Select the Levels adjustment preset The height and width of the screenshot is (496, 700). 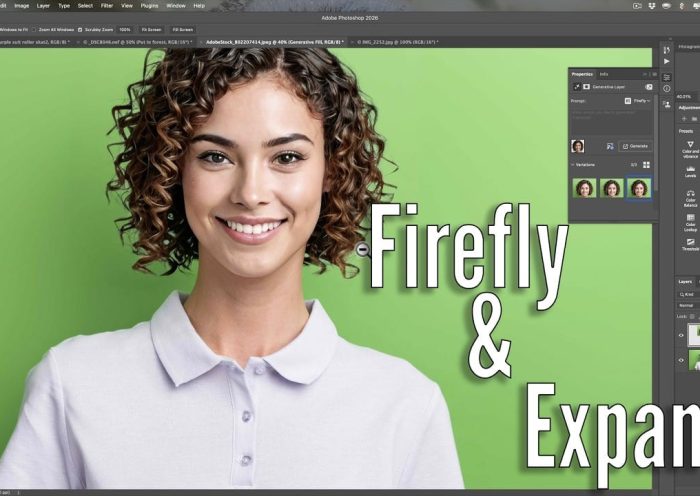click(x=690, y=170)
